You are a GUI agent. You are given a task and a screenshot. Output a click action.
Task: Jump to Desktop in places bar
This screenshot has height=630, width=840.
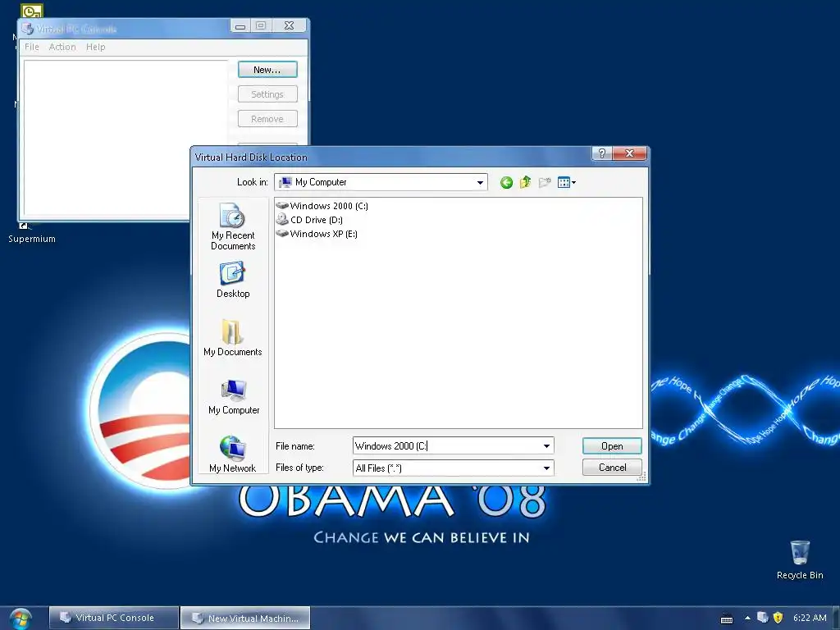233,280
